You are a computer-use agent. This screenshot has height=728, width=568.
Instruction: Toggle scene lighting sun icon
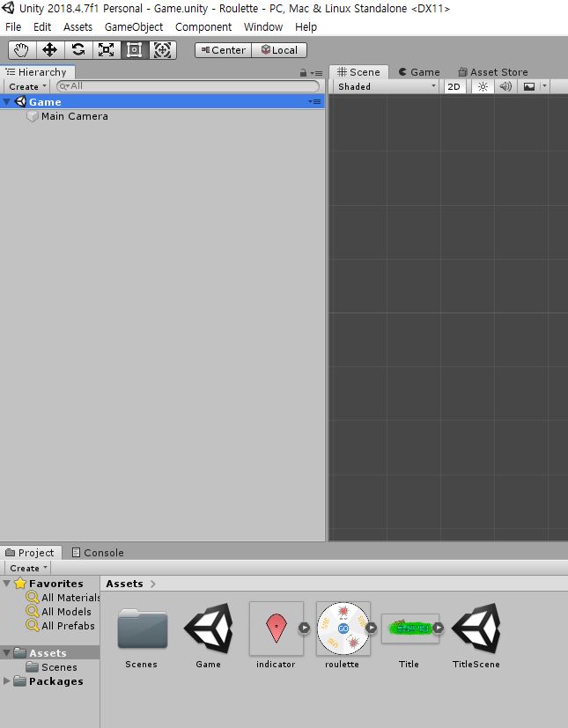[483, 86]
